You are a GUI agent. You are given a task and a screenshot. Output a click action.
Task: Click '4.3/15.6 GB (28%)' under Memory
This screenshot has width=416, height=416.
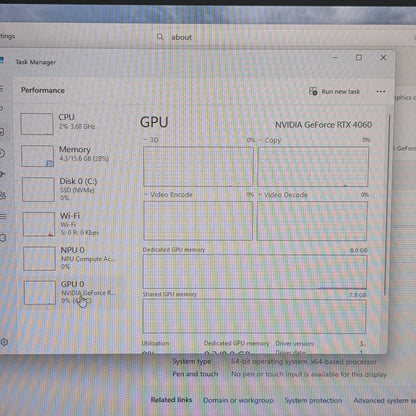84,159
